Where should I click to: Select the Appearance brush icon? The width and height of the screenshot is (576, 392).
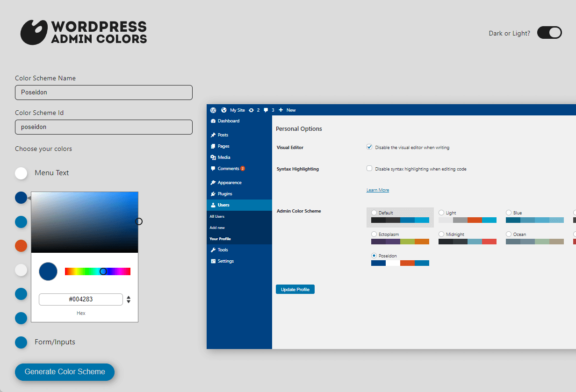(x=214, y=182)
